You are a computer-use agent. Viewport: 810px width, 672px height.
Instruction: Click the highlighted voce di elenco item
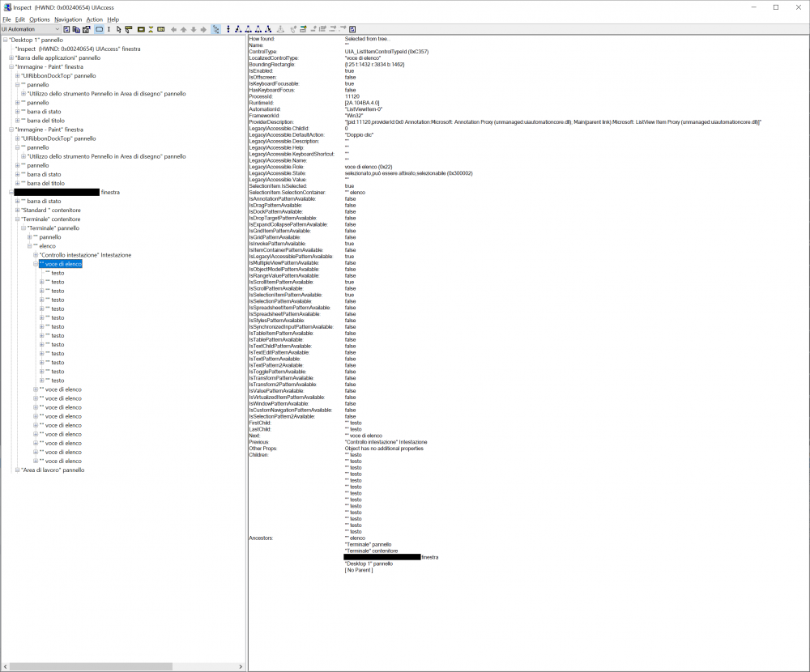point(61,264)
